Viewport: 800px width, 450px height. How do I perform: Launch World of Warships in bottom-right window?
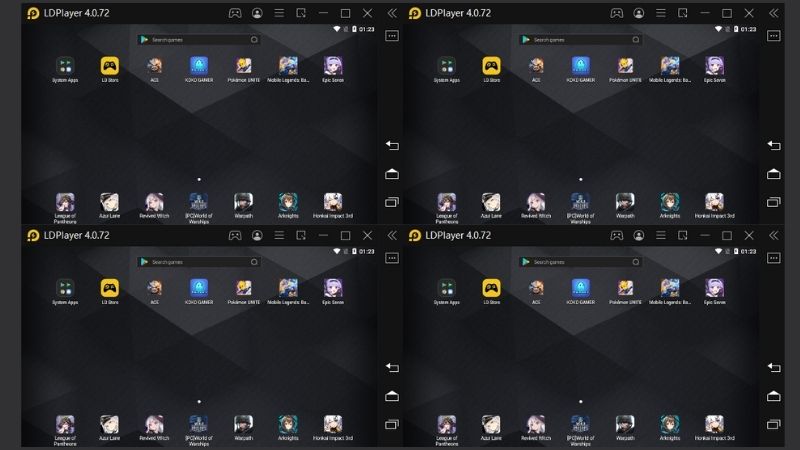(x=581, y=424)
